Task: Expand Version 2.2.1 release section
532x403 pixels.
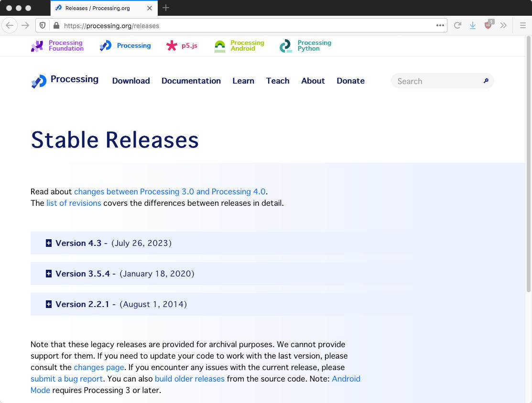Action: [x=49, y=304]
